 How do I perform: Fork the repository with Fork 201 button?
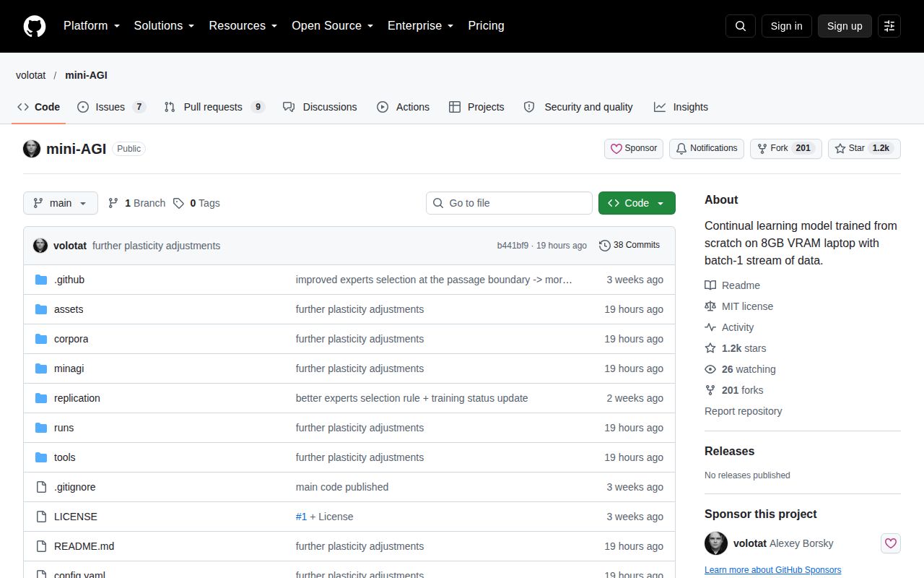point(786,149)
